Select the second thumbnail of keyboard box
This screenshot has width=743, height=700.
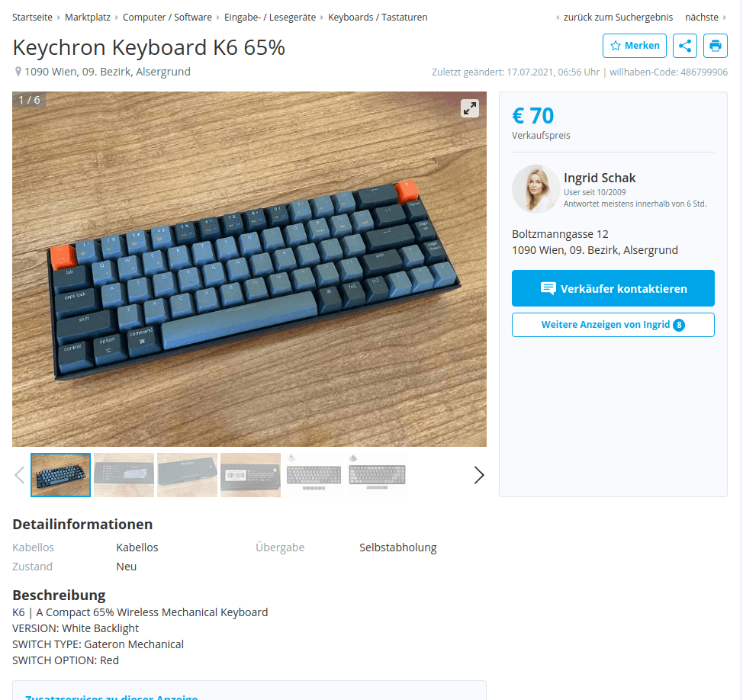(124, 475)
